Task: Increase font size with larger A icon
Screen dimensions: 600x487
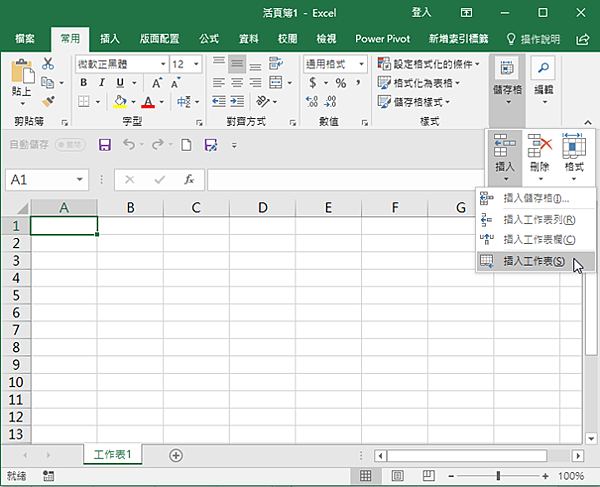Action: (x=157, y=83)
